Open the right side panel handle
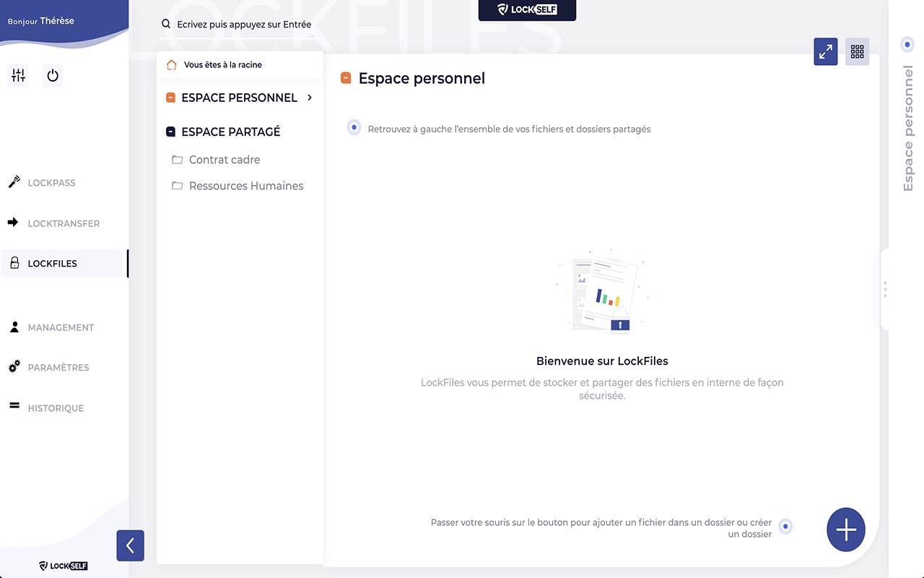The height and width of the screenshot is (578, 924). [885, 289]
